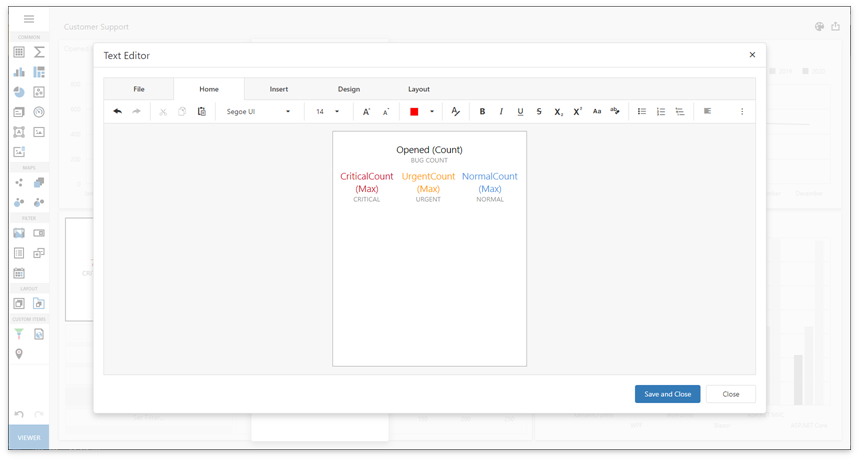The height and width of the screenshot is (460, 859).
Task: Switch to the Home tab
Action: coord(209,89)
